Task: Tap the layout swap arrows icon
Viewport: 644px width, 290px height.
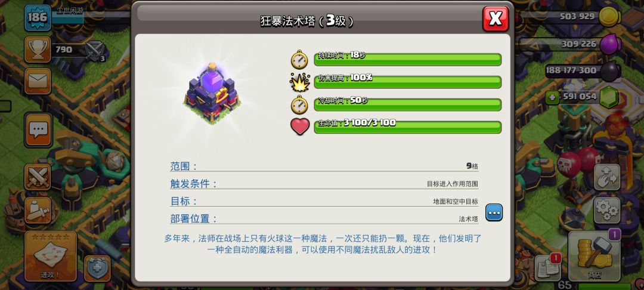Action: pyautogui.click(x=606, y=177)
